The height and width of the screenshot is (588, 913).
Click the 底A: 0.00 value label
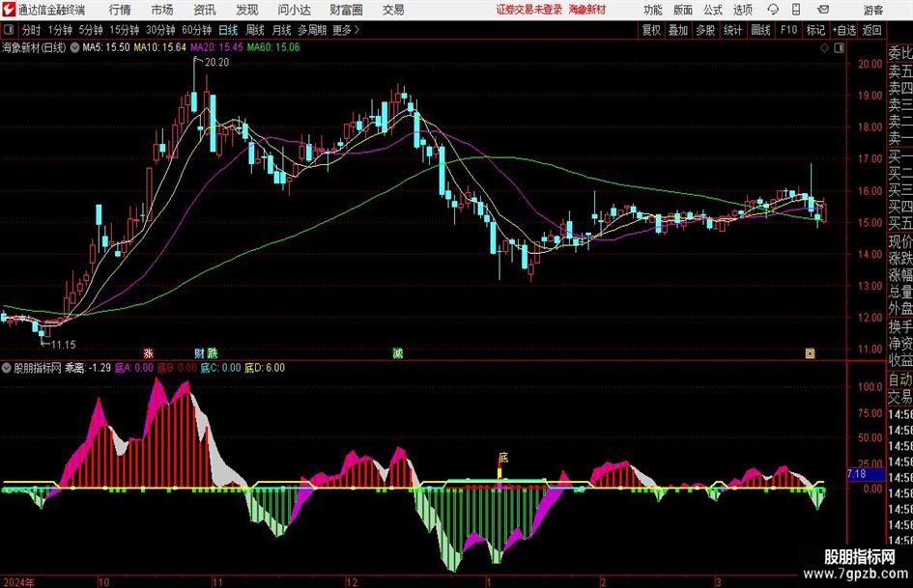tap(134, 368)
